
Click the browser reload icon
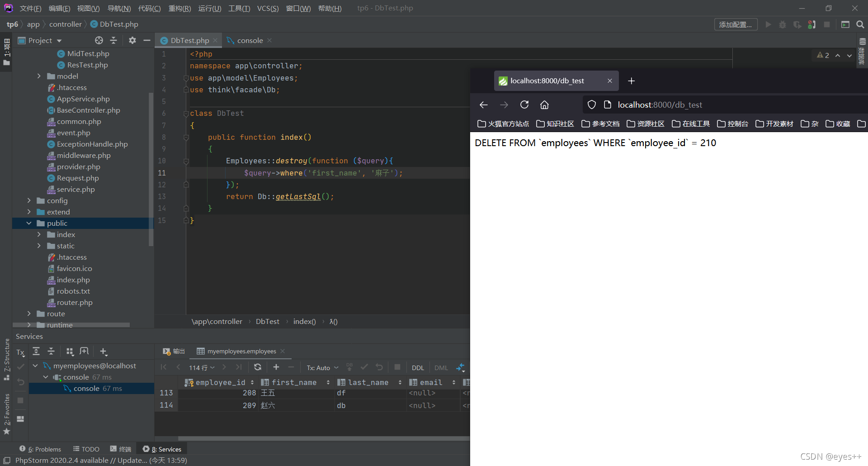524,105
